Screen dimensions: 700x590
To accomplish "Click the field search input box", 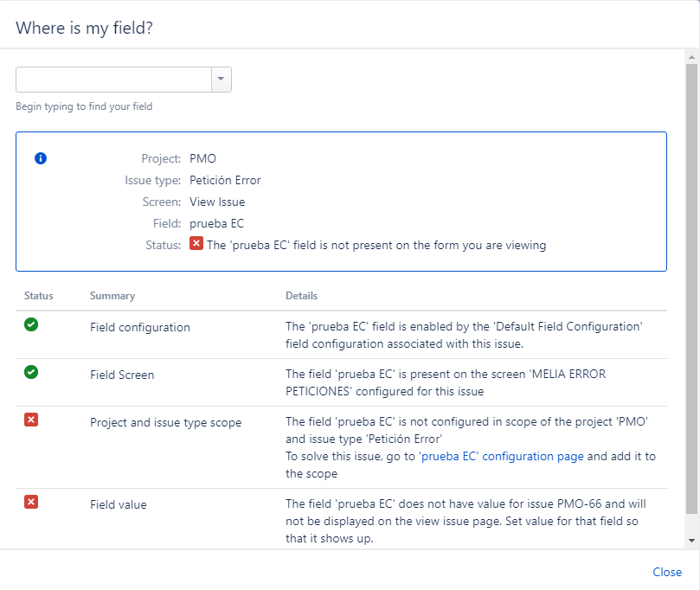I will pos(113,80).
